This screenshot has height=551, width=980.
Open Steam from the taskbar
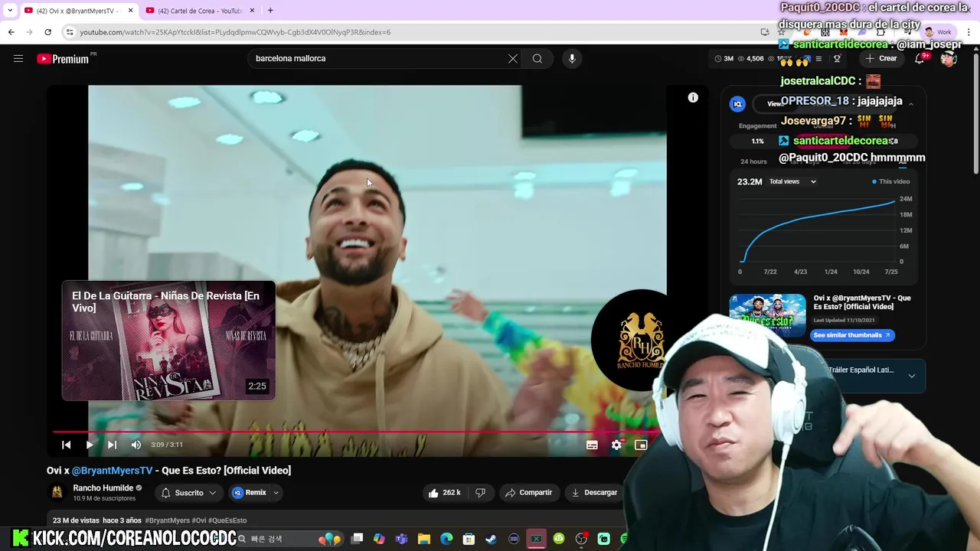click(492, 540)
